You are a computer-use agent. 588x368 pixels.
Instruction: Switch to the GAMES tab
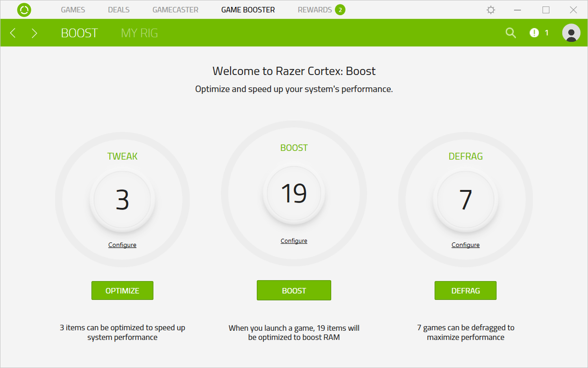click(x=73, y=10)
